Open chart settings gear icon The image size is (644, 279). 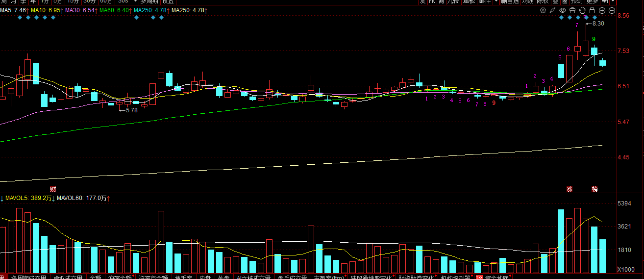pos(543,10)
